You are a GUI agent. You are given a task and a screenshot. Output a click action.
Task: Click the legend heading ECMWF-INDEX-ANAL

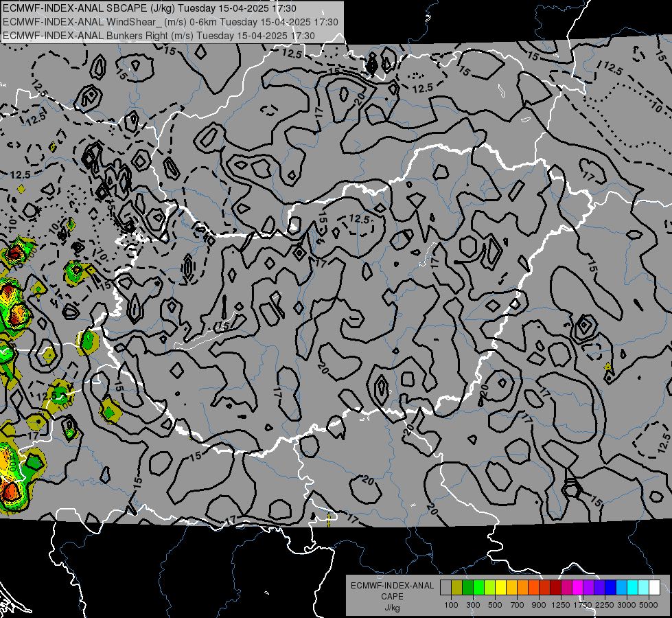[392, 586]
